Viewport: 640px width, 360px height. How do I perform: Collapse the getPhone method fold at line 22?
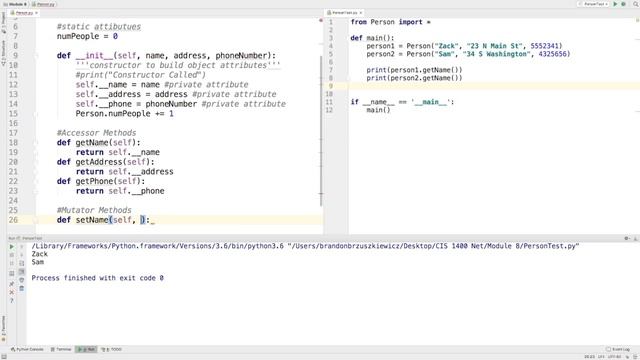[x=36, y=181]
